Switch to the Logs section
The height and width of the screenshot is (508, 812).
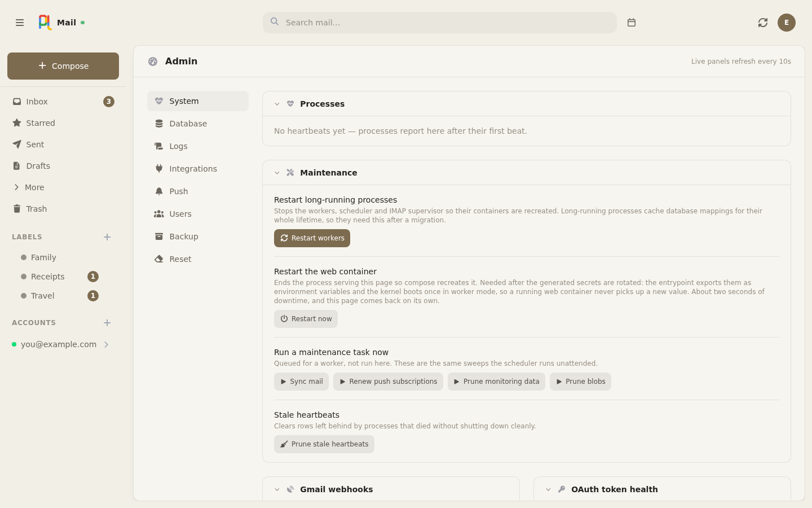[x=198, y=146]
